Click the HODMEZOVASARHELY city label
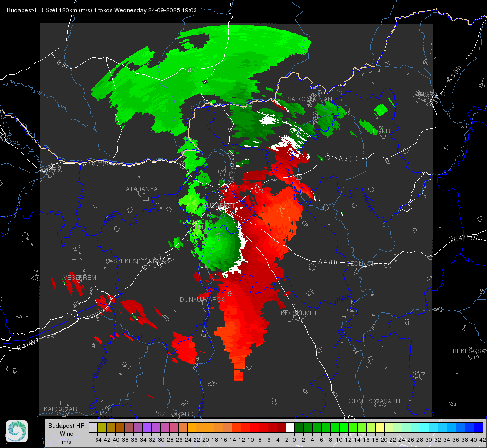Viewport: 487px width, 448px height. click(x=378, y=401)
